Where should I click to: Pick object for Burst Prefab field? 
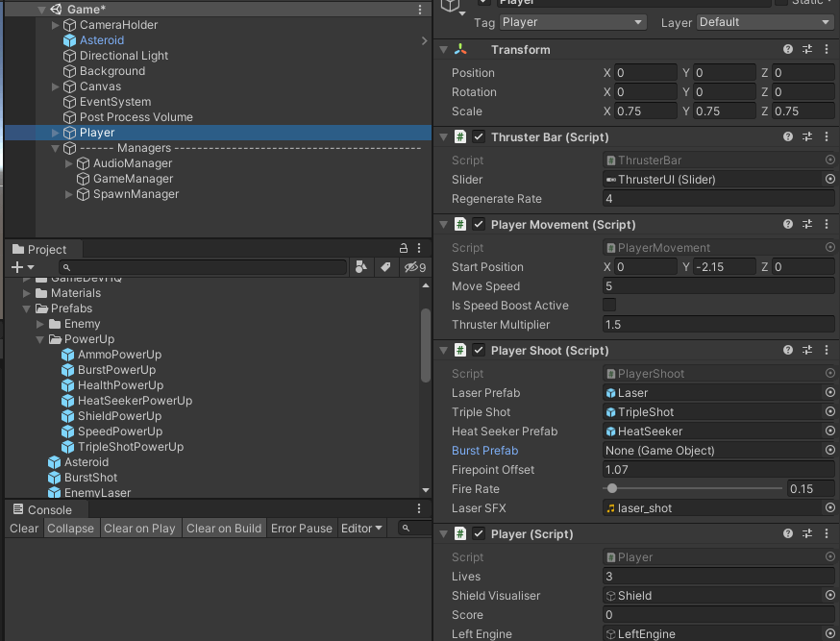coord(829,451)
